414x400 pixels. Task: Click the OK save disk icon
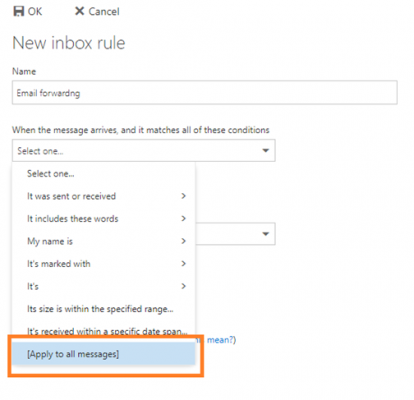click(19, 11)
